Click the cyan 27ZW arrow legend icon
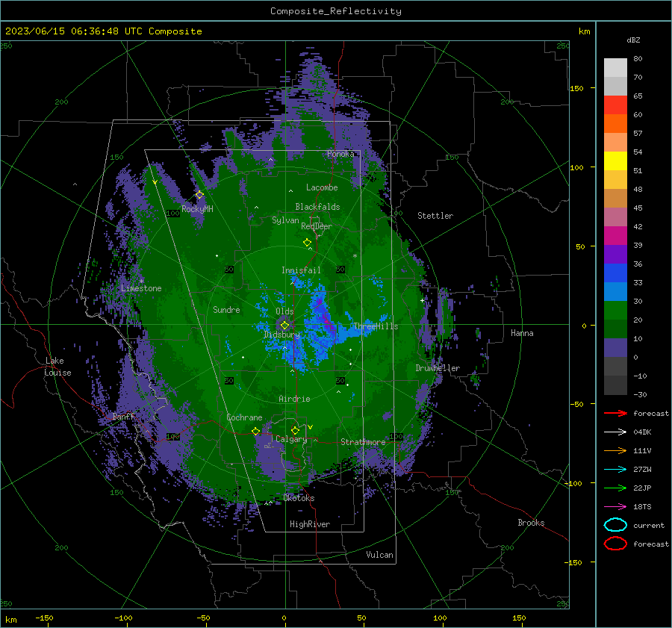 pos(615,470)
